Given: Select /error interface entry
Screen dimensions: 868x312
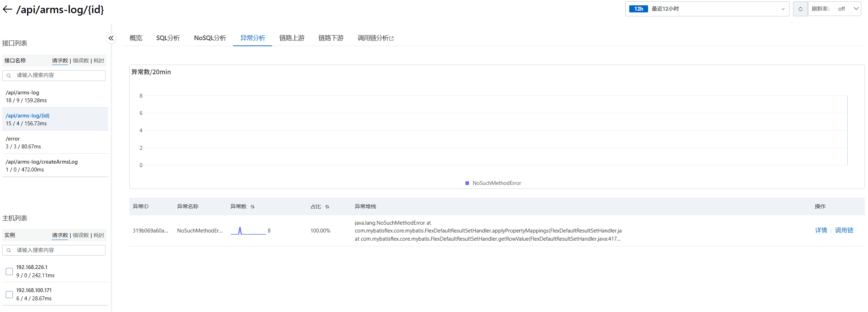Looking at the screenshot, I should pyautogui.click(x=55, y=142).
